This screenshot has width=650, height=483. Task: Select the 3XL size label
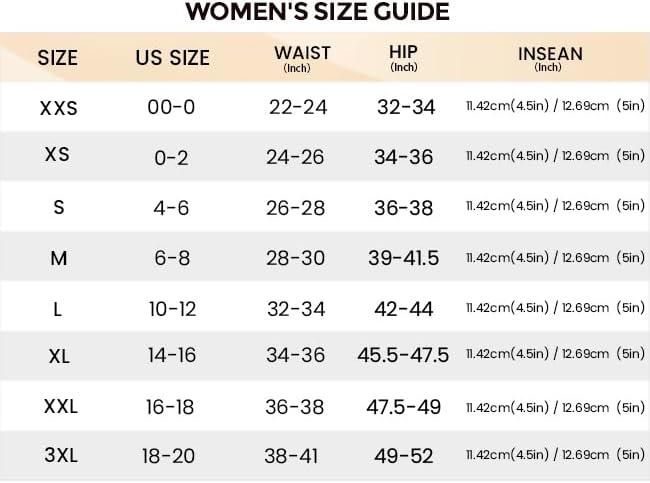tap(61, 455)
